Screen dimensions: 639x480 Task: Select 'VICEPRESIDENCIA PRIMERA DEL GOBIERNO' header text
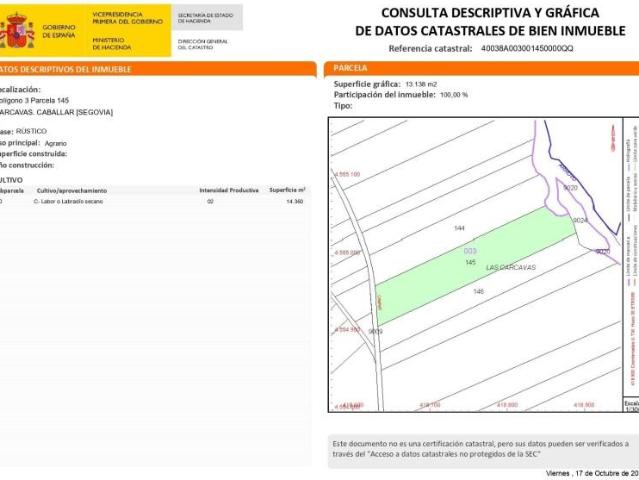click(128, 18)
